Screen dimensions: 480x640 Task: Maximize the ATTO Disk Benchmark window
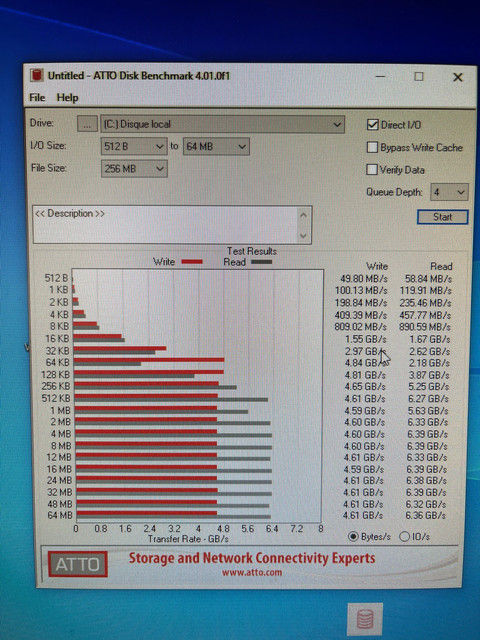coord(419,76)
